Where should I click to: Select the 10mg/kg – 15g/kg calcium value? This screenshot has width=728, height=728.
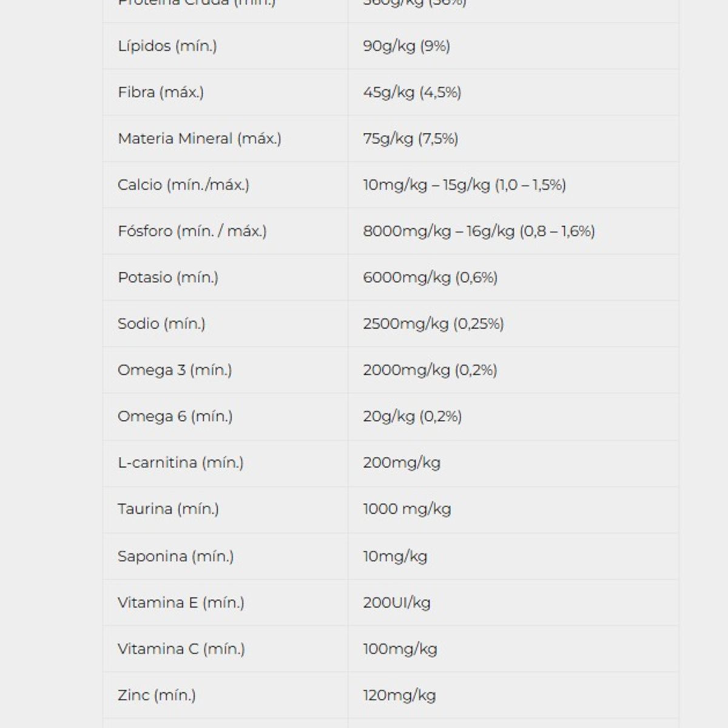[x=464, y=184]
